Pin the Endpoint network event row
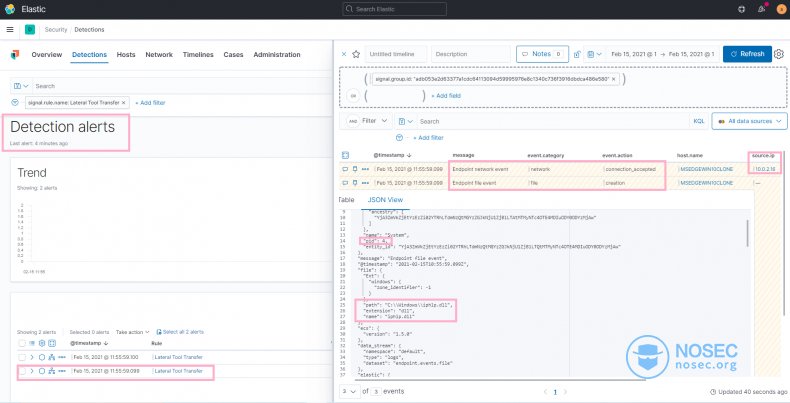This screenshot has height=403, width=790. coord(355,169)
